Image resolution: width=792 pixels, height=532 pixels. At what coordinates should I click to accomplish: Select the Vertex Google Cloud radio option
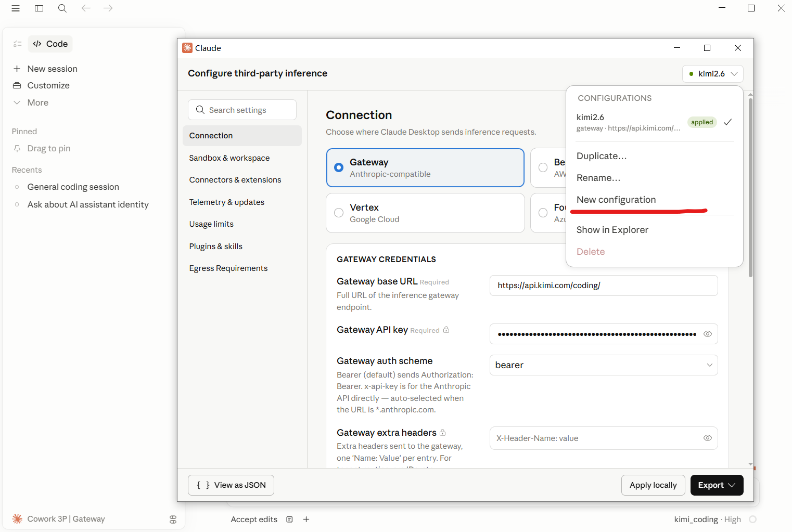[425, 213]
